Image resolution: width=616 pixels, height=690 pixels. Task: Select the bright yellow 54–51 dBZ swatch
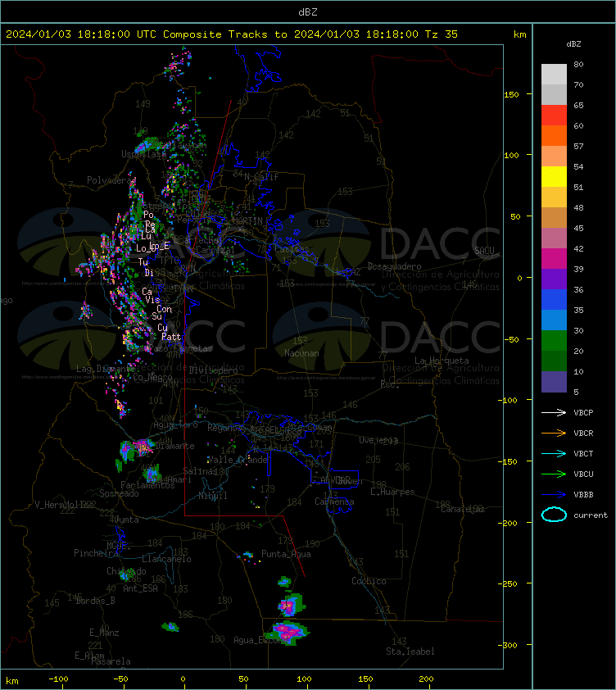point(554,176)
